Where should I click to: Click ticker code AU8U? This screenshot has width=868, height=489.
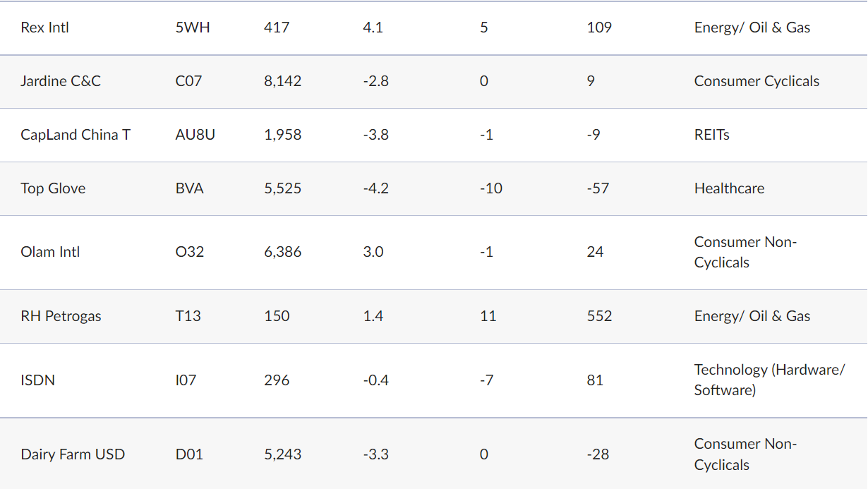pyautogui.click(x=195, y=135)
